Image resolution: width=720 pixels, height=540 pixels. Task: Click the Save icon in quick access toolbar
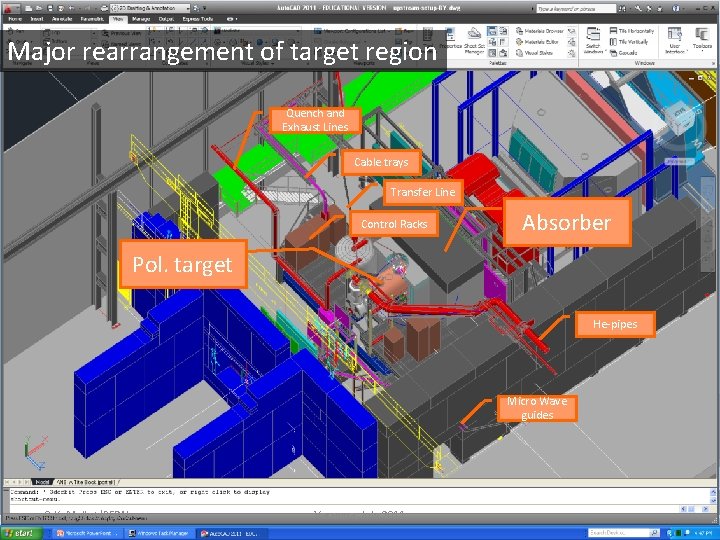51,8
